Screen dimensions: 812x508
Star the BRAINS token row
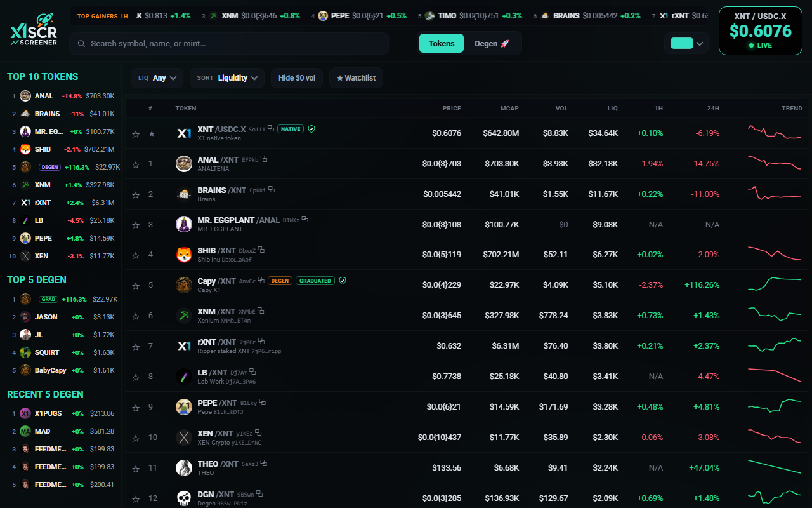135,194
